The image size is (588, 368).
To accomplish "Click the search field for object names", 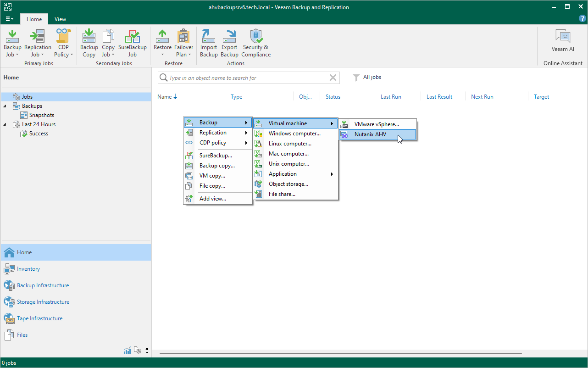I will coord(249,78).
